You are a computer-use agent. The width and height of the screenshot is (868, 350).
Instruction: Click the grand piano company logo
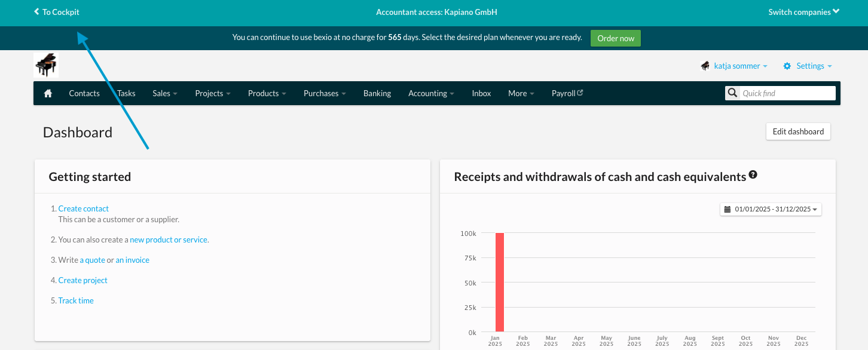46,65
